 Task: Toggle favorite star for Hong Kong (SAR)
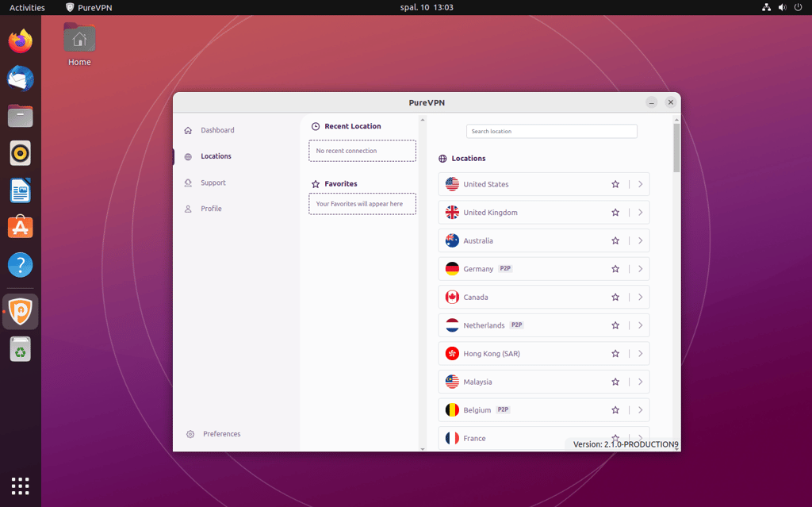pyautogui.click(x=615, y=354)
